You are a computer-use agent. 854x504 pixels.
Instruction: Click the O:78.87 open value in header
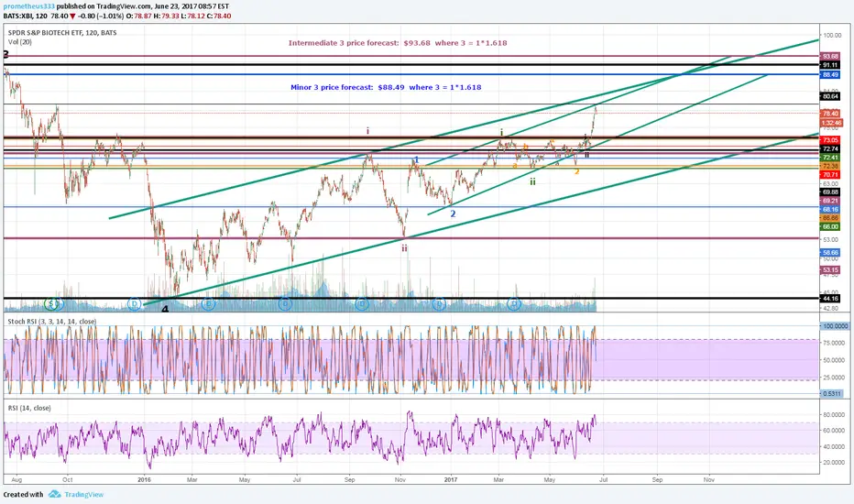tap(139, 16)
